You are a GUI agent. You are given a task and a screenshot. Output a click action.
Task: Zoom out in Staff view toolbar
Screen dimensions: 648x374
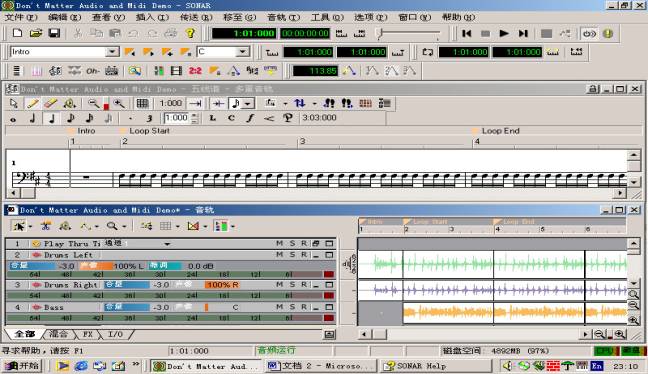[x=94, y=103]
